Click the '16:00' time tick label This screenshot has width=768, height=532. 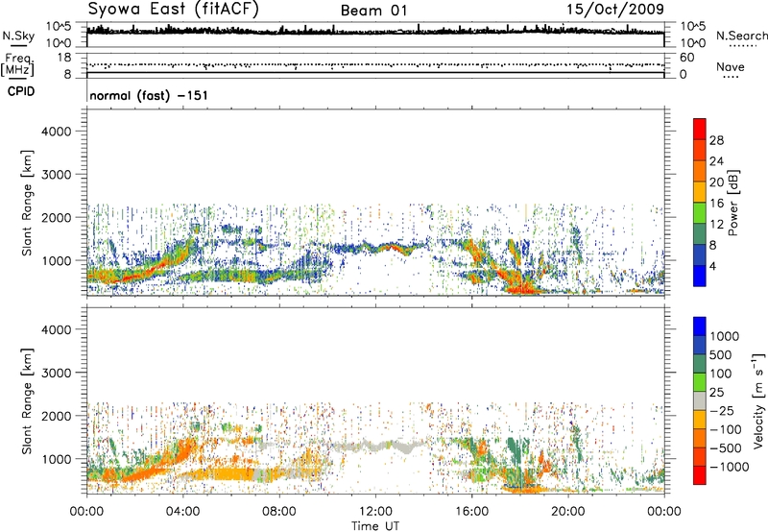tap(471, 512)
